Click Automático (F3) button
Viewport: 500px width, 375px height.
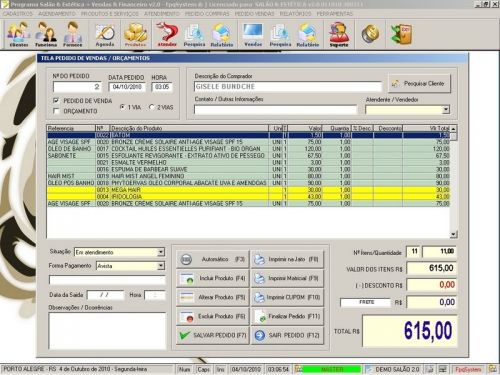pos(213,259)
